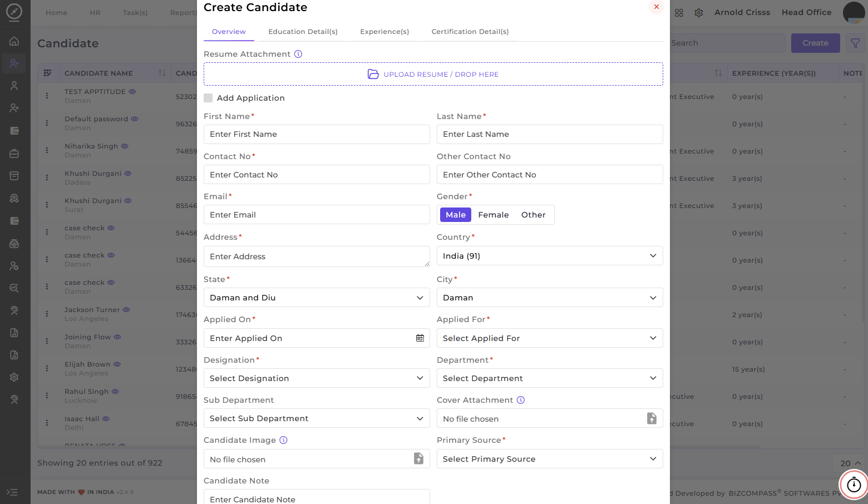
Task: Click the Enter Other Contact No field
Action: pos(550,175)
